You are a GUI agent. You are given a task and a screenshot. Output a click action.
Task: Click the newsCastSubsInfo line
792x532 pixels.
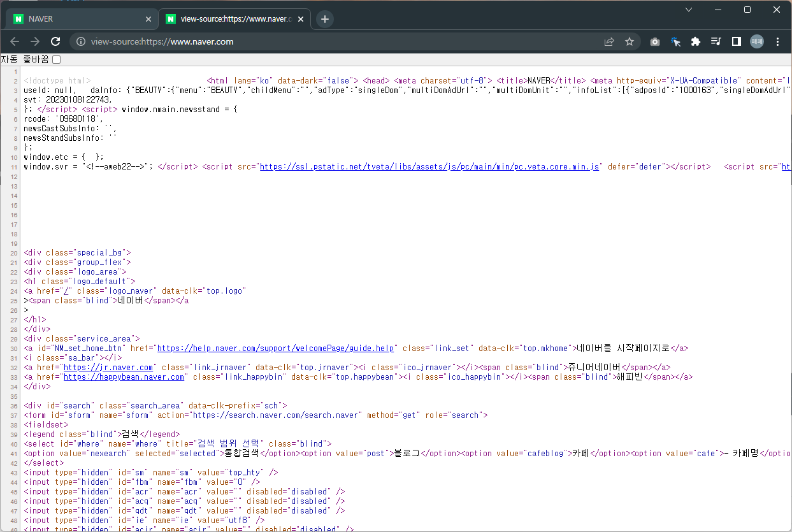[x=71, y=129]
